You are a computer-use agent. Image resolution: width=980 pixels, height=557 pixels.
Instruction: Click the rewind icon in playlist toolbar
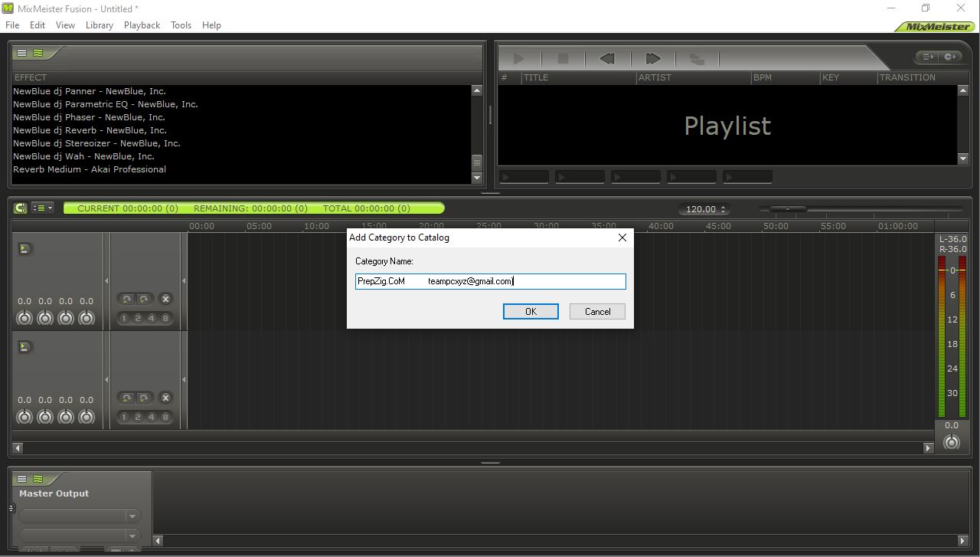(x=608, y=58)
